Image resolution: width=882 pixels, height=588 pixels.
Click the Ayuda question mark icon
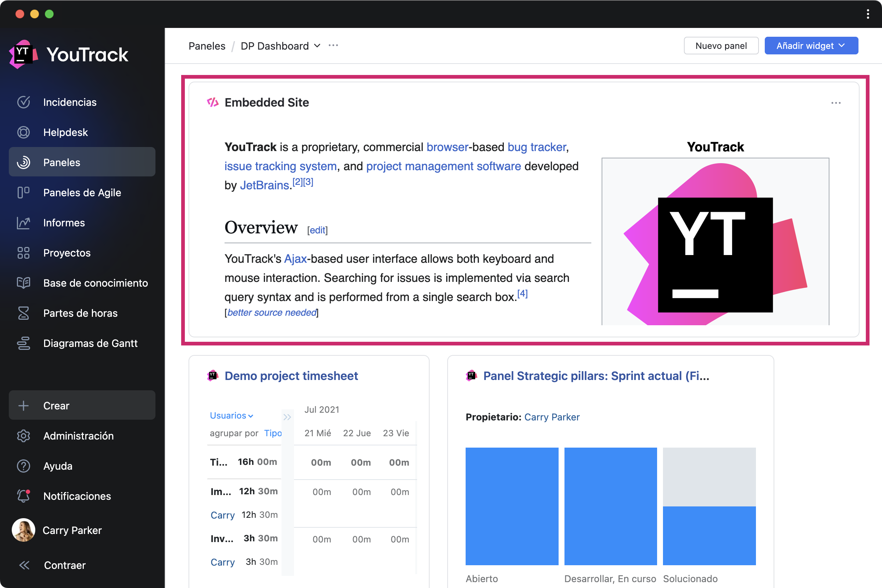tap(23, 466)
